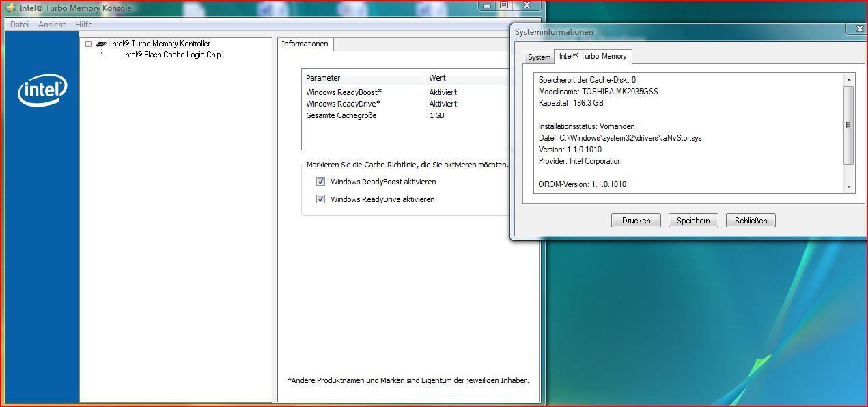Select Intel Flash Cache Logic Chip item
Screen dimensions: 868x407
pyautogui.click(x=171, y=55)
